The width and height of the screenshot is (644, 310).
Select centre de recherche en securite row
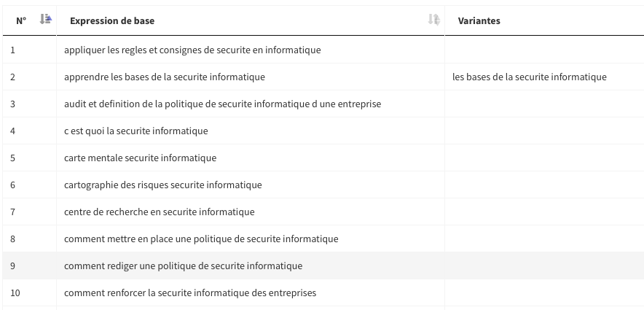160,212
